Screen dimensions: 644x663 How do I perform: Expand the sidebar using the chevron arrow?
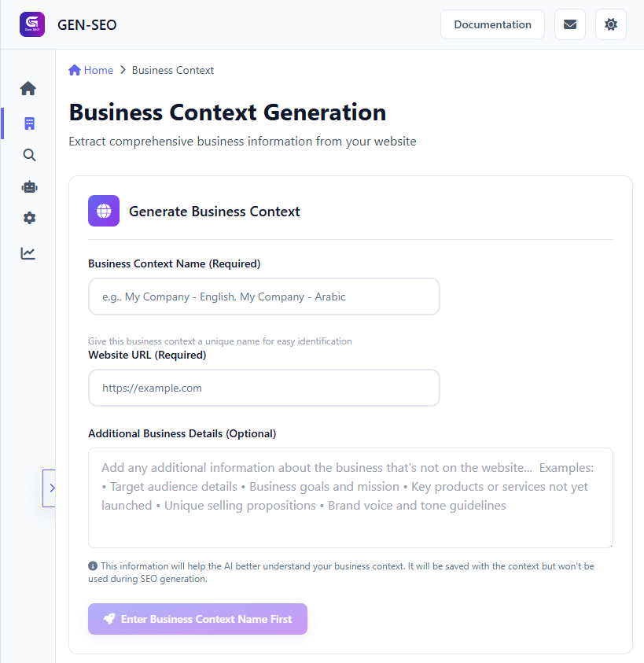coord(50,488)
